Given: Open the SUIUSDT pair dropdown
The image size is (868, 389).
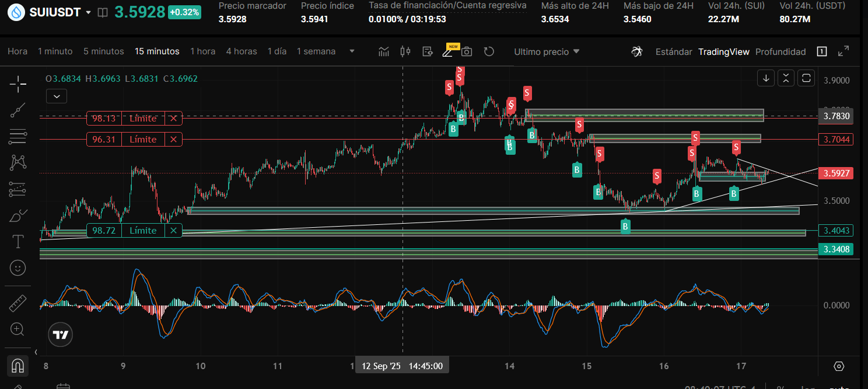Looking at the screenshot, I should pos(88,12).
